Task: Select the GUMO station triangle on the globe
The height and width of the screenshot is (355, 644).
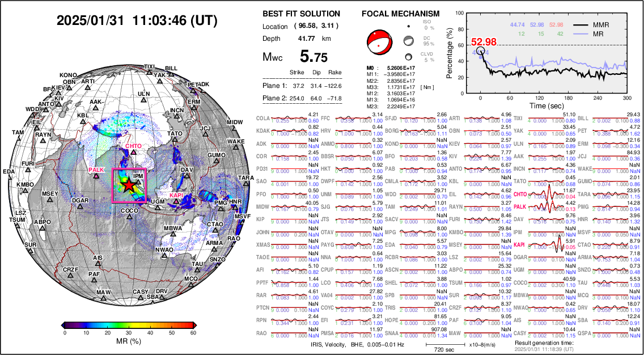Action: click(x=217, y=161)
